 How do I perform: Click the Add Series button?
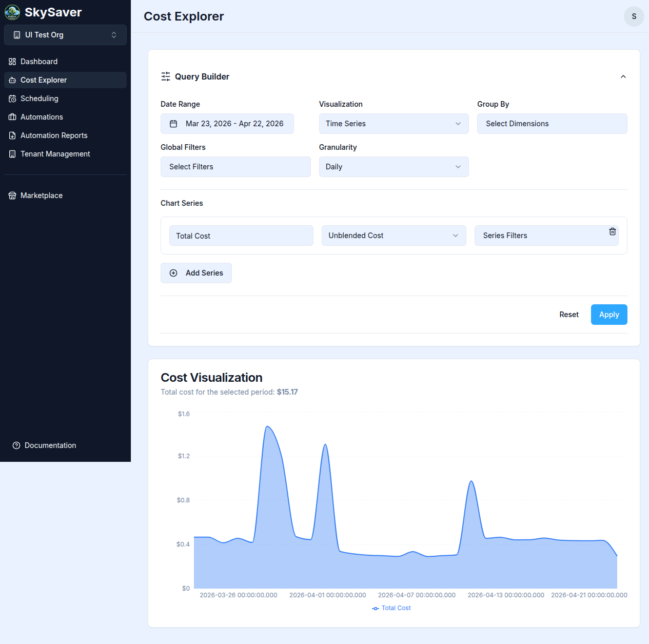pos(196,273)
